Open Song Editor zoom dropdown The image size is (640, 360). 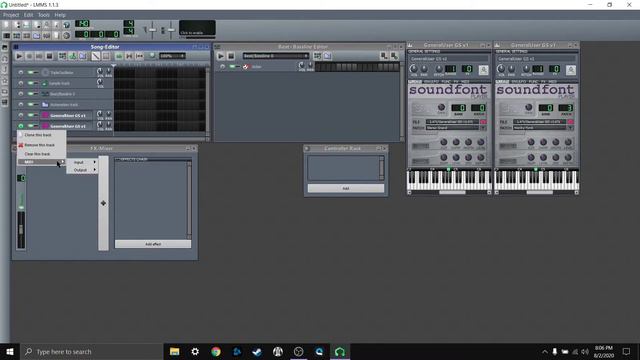172,56
